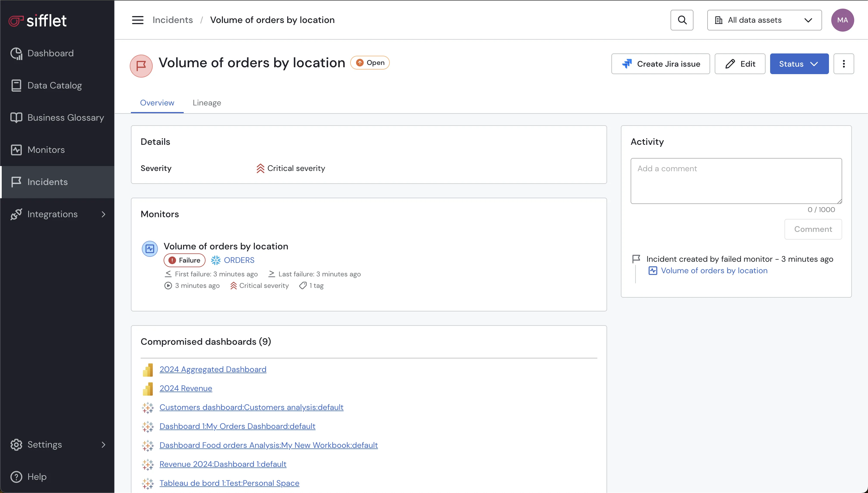Click the monitor icon beside Volume of orders by location

pyautogui.click(x=150, y=249)
